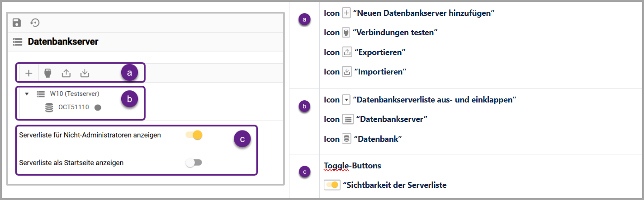Test connections via the plug icon
Image resolution: width=644 pixels, height=200 pixels.
[x=47, y=73]
